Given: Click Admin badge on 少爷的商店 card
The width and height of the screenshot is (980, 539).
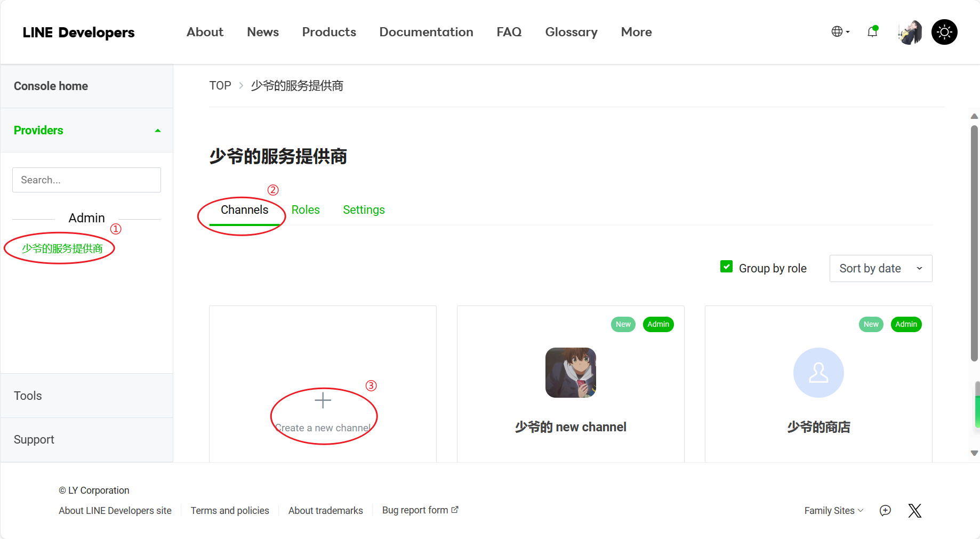Looking at the screenshot, I should click(906, 324).
